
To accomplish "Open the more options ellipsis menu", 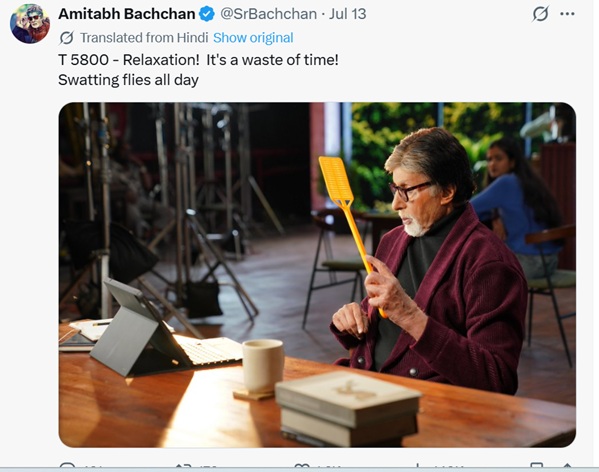I will click(x=567, y=14).
